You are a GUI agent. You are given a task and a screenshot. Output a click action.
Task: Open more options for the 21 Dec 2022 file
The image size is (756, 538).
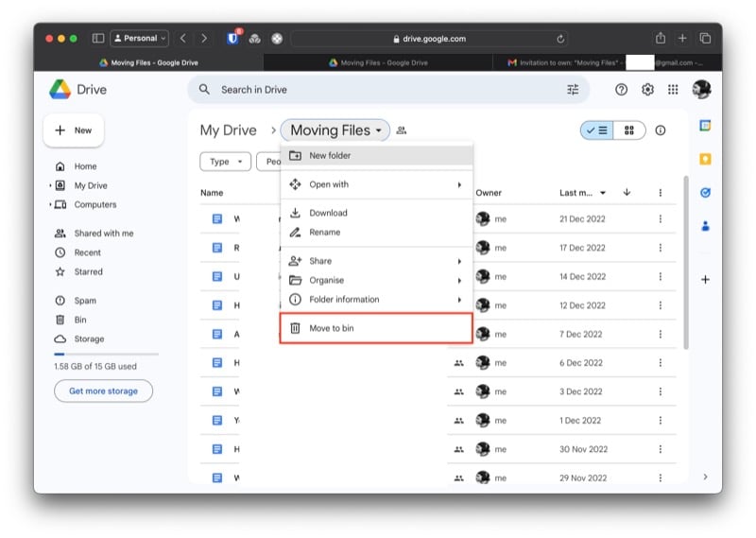(x=660, y=219)
